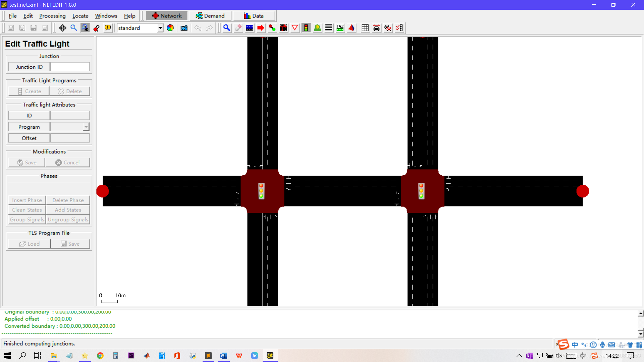
Task: Toggle the locate-in-view cursor icon
Action: coord(85,28)
